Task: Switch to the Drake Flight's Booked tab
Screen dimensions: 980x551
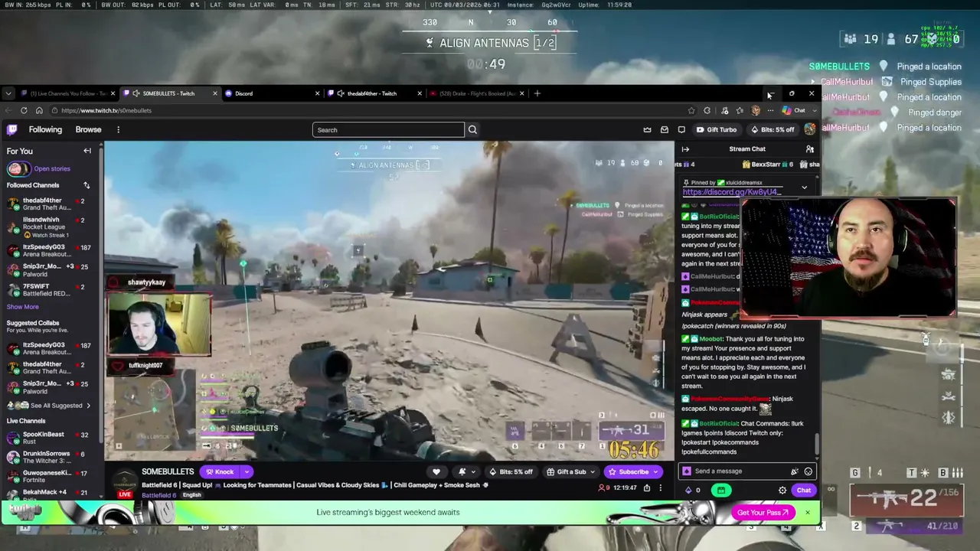Action: (x=475, y=93)
